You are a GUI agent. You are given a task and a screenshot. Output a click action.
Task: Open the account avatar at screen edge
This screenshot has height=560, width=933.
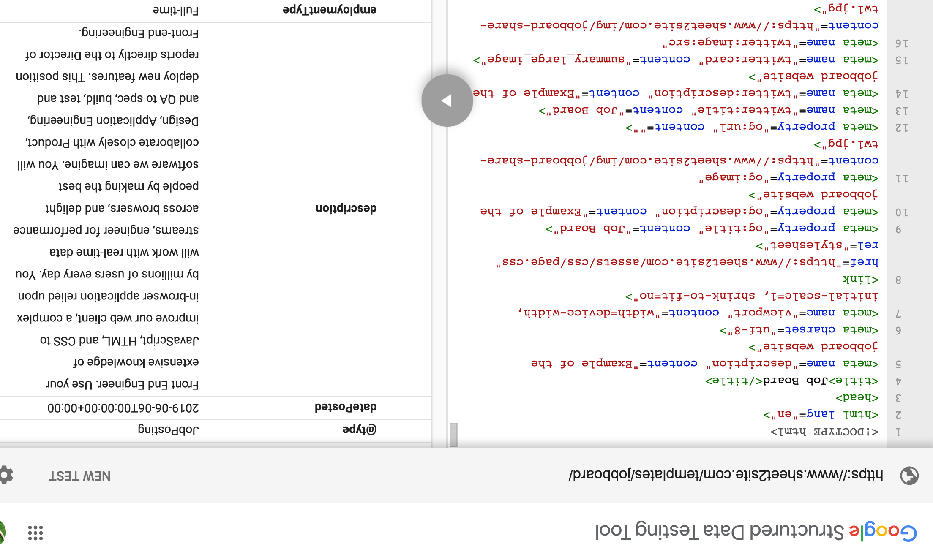click(x=2, y=532)
